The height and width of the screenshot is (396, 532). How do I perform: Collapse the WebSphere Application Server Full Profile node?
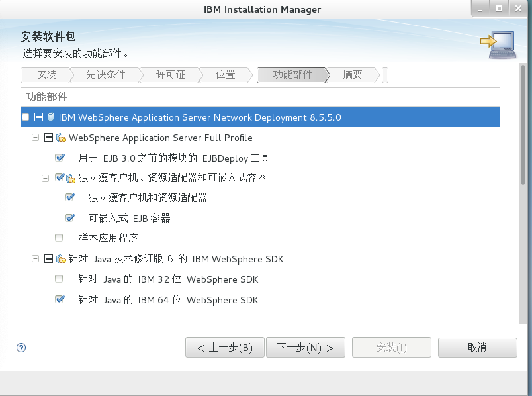click(x=35, y=138)
